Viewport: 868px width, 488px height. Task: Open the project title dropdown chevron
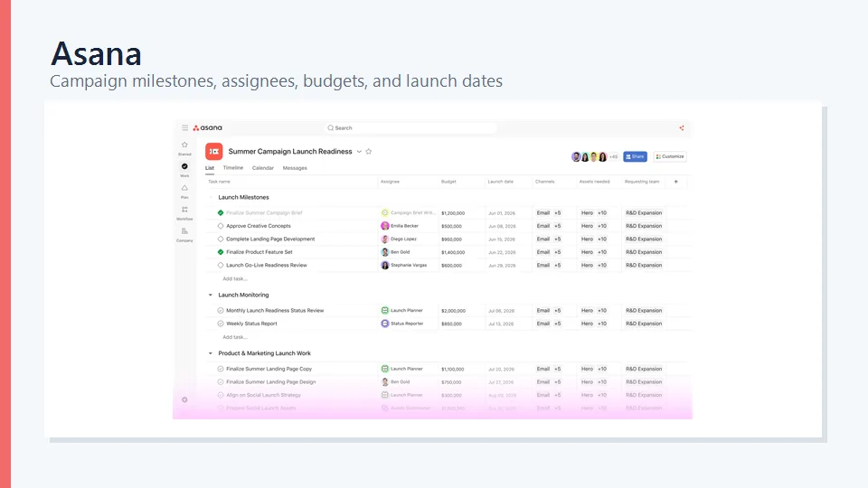click(x=359, y=152)
